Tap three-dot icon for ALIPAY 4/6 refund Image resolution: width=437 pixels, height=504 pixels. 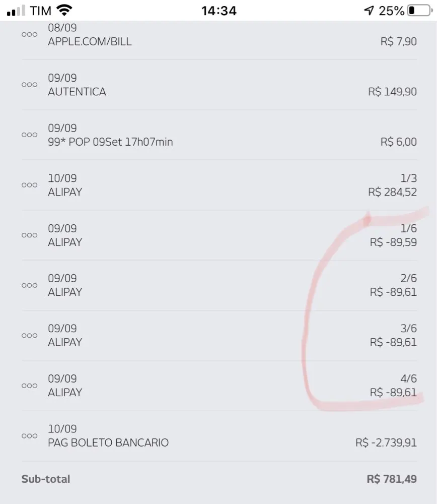[x=29, y=386]
